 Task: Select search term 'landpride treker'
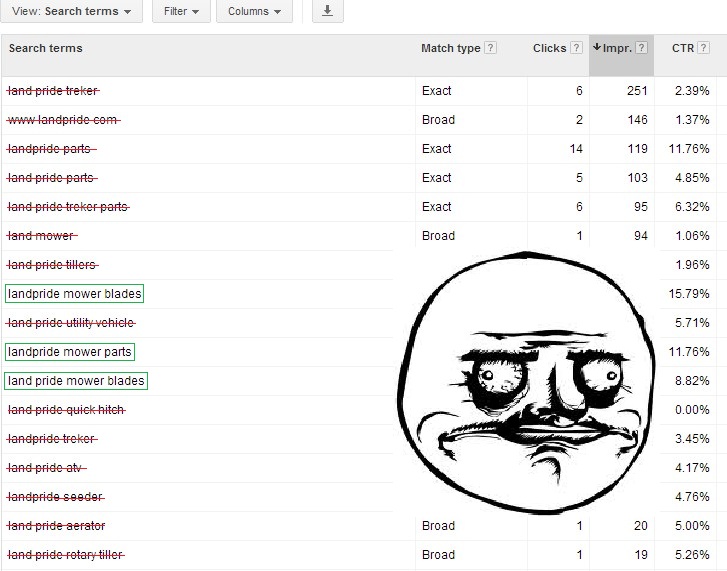click(52, 439)
